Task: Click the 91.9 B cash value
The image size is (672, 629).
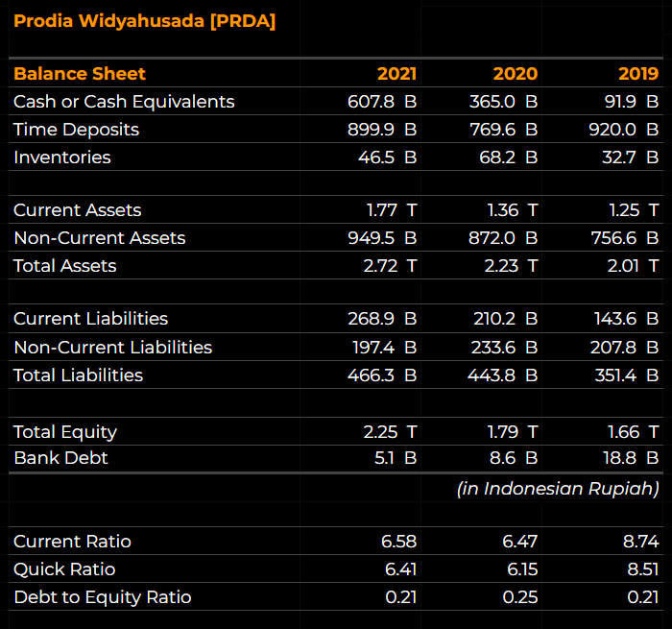Action: pos(632,102)
